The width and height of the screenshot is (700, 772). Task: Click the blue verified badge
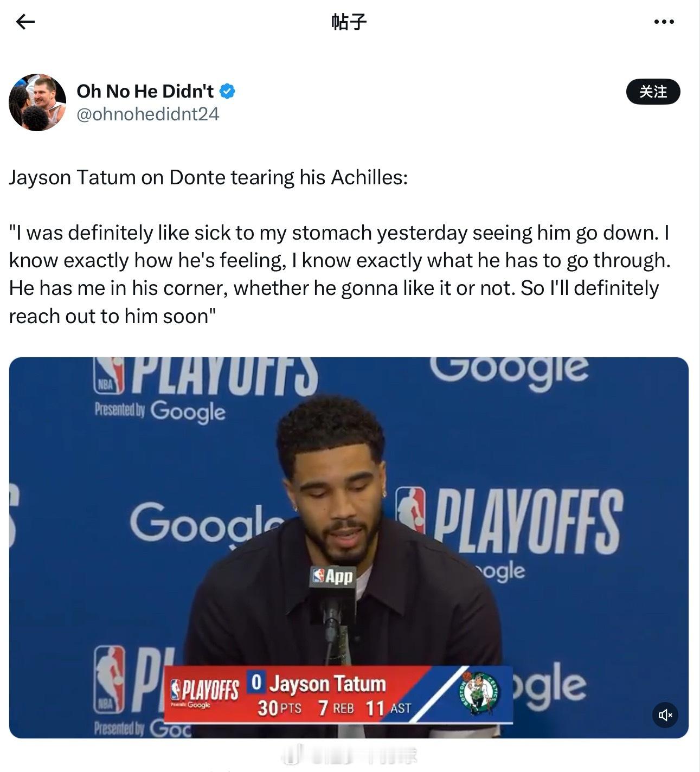pyautogui.click(x=227, y=91)
